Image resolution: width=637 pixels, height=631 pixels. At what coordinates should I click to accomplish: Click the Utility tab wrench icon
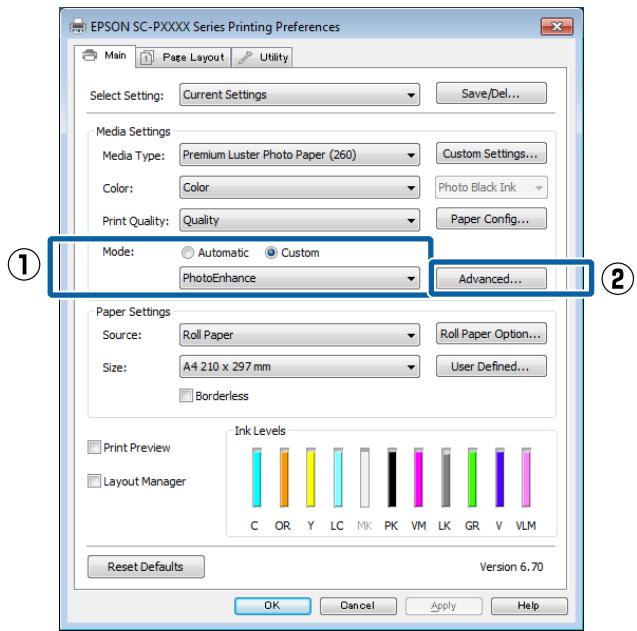[x=245, y=57]
